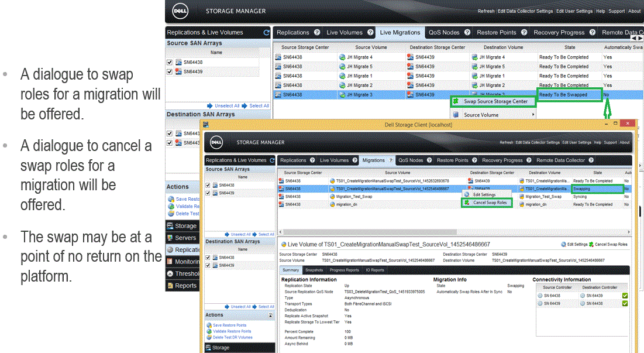
Task: Click refresh icon beside Replications & Live Volumes in front window
Action: click(x=272, y=160)
